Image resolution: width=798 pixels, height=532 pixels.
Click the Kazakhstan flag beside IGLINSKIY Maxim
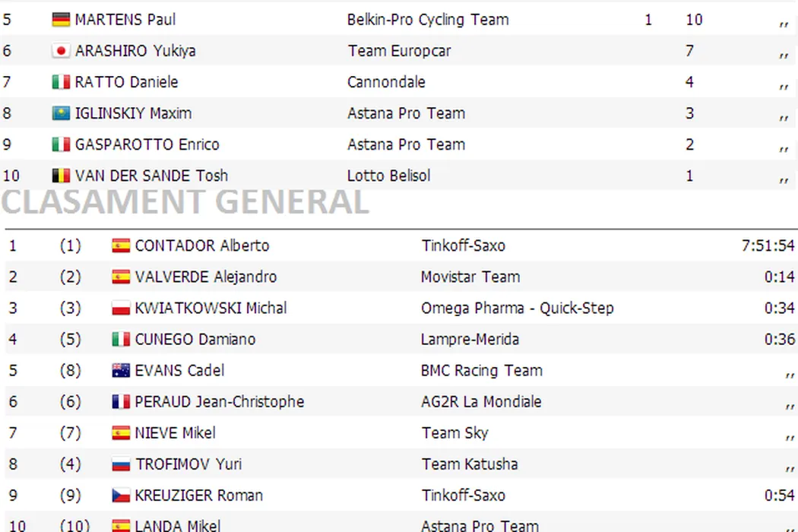click(x=61, y=113)
